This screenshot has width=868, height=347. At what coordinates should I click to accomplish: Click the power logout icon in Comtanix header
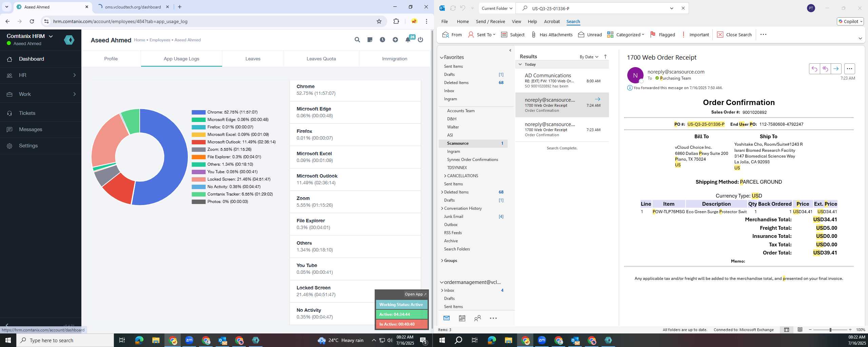click(x=420, y=40)
